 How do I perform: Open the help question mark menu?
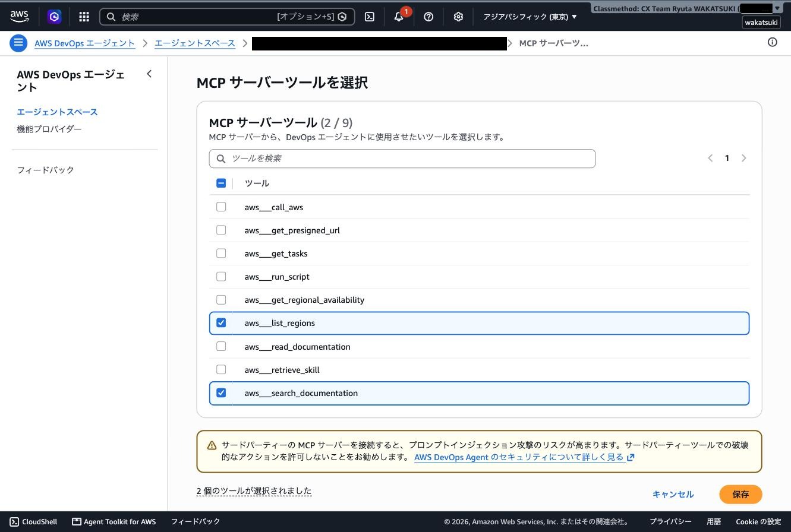pos(428,17)
